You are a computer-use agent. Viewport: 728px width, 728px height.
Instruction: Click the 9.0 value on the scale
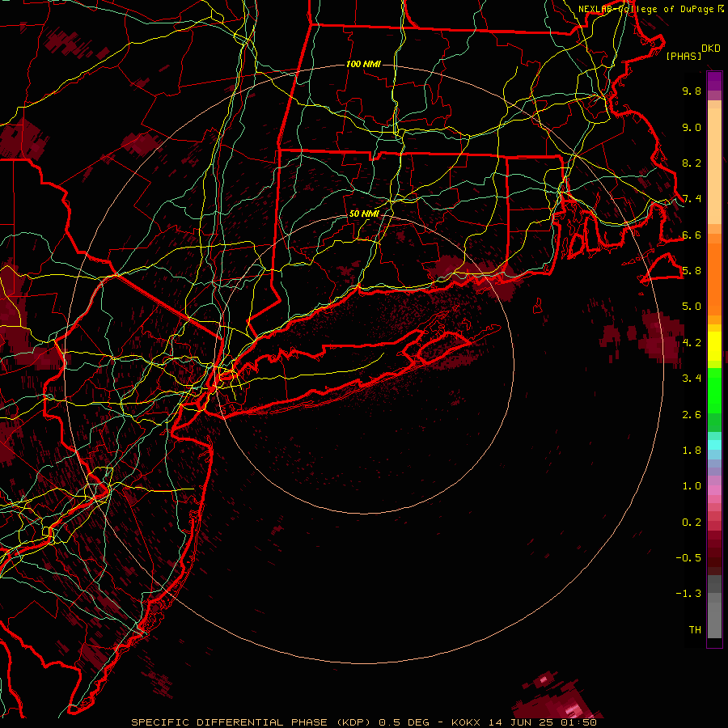[692, 127]
